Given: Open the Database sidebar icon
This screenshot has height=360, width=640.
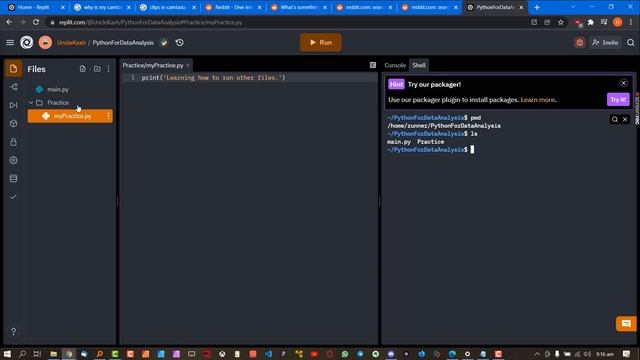Looking at the screenshot, I should coord(13,178).
